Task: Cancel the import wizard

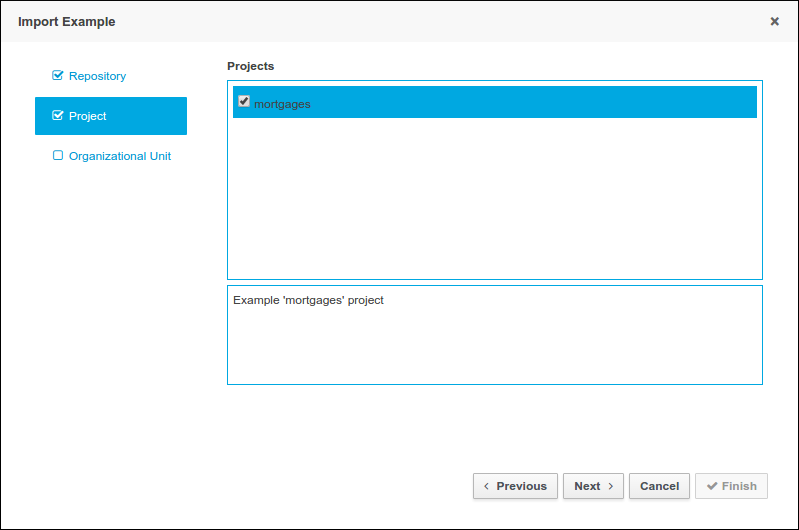Action: pyautogui.click(x=659, y=486)
